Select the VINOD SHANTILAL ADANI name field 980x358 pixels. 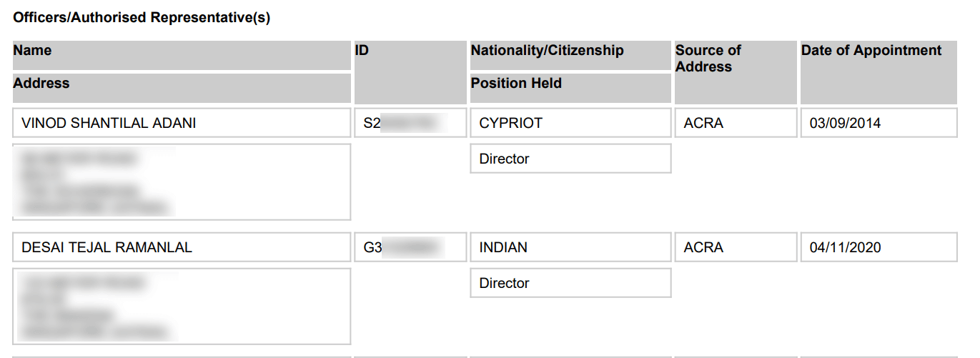[182, 123]
